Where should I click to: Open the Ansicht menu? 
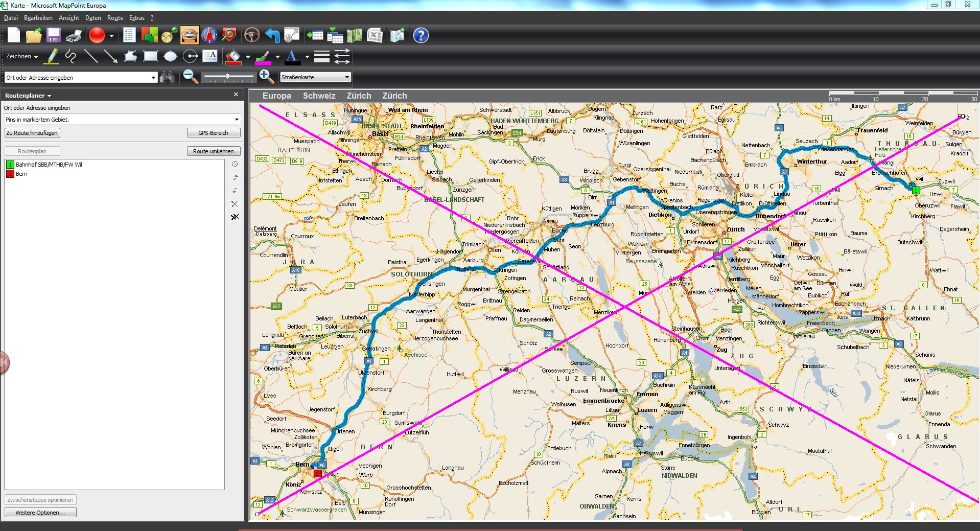pyautogui.click(x=69, y=18)
